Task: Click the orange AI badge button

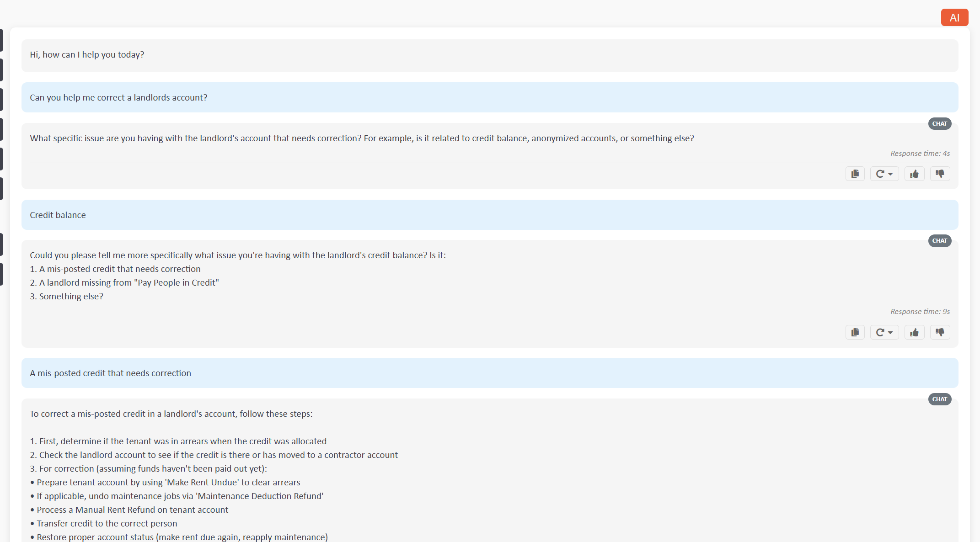Action: [x=954, y=17]
